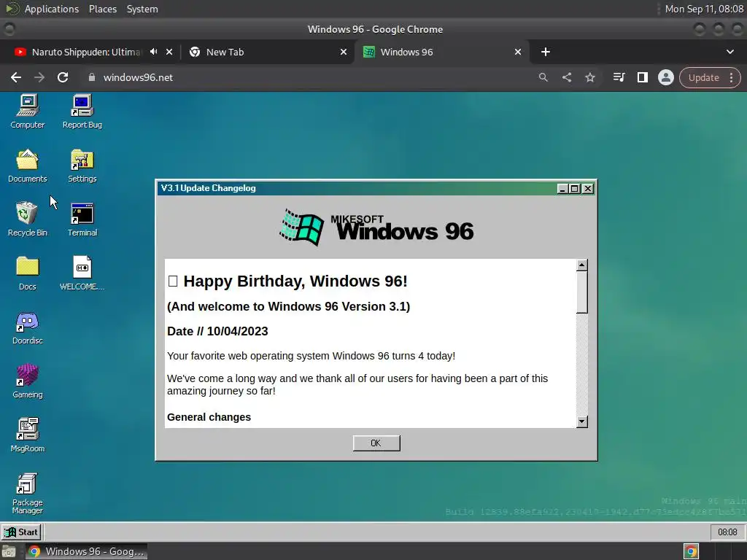Click the Chrome tray icon at bottom right
The width and height of the screenshot is (747, 560).
coord(692,551)
